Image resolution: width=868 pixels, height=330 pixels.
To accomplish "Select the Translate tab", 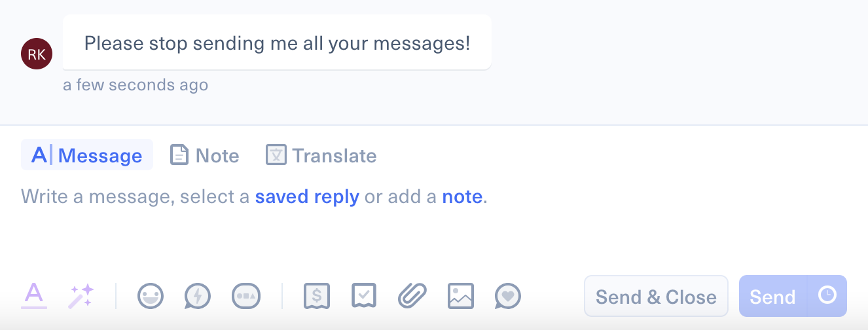I will pyautogui.click(x=321, y=155).
